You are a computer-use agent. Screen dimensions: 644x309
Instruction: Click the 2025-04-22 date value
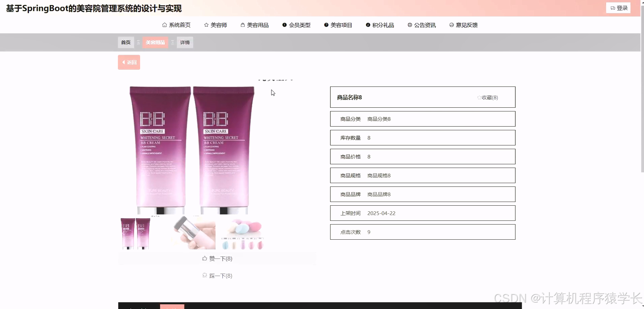381,213
